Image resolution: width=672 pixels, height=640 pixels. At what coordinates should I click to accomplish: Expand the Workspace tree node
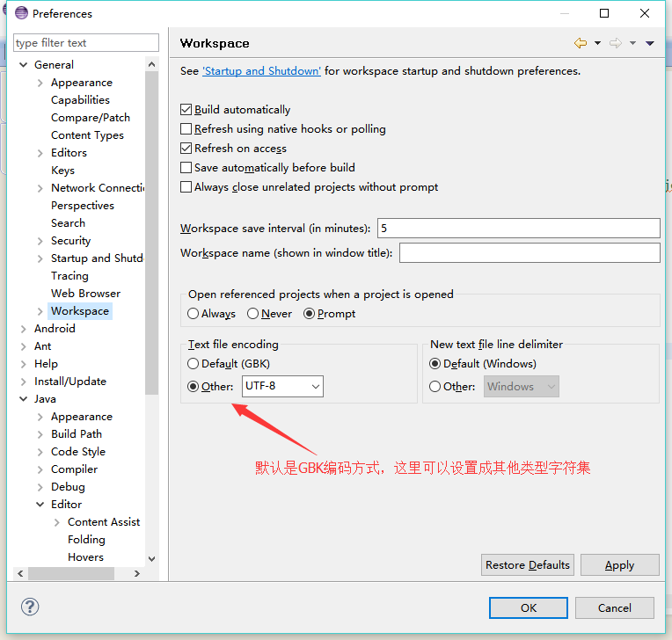coord(40,311)
